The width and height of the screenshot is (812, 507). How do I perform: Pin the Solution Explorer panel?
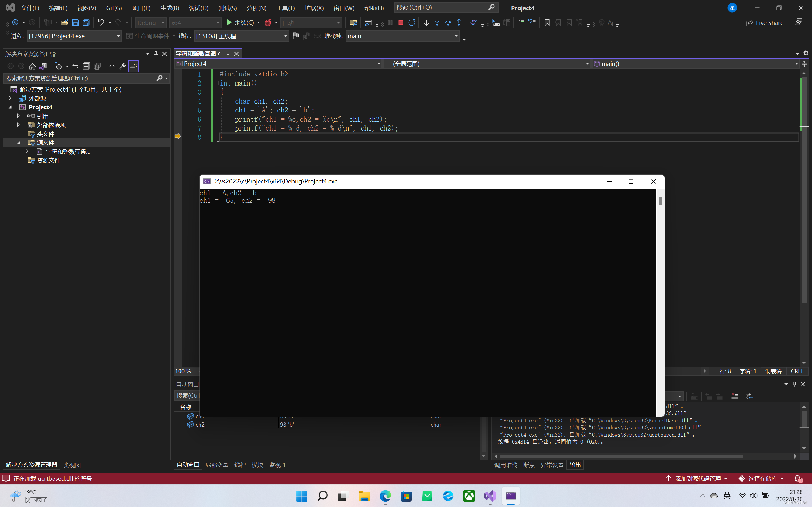[156, 54]
